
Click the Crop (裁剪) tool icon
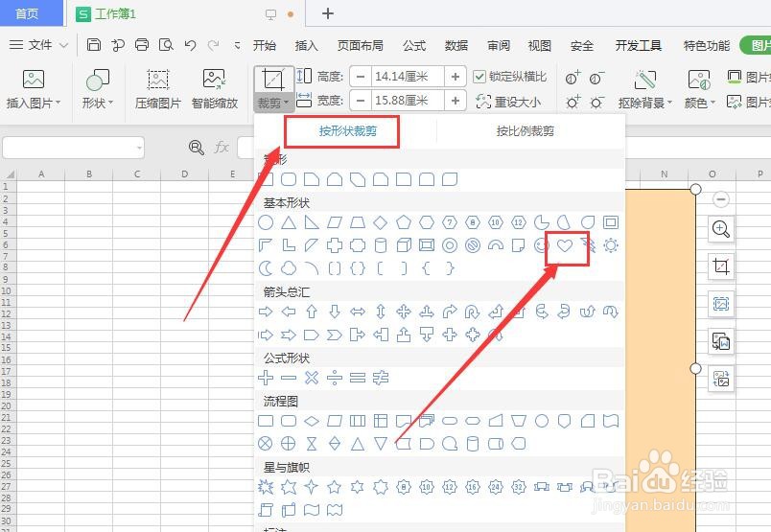pos(273,80)
